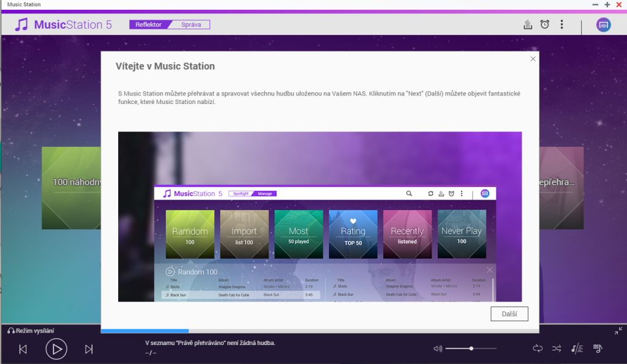Image resolution: width=627 pixels, height=364 pixels.
Task: Collapse the player with the arrows icon
Action: (x=618, y=330)
